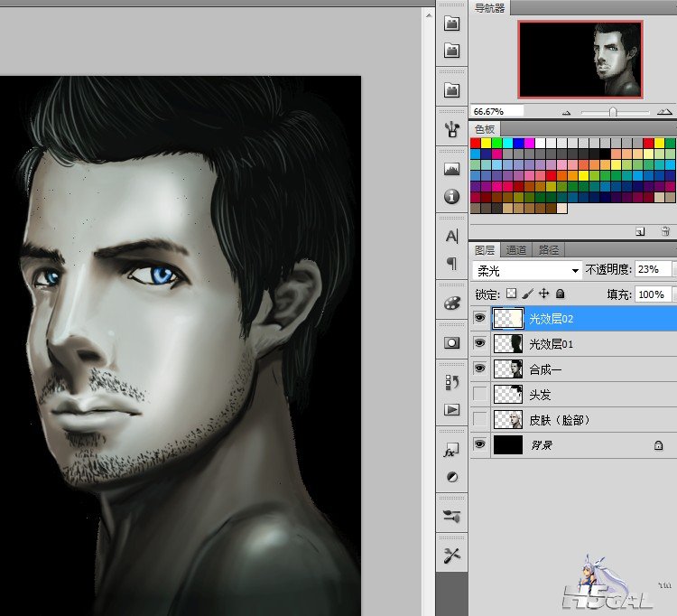The width and height of the screenshot is (677, 616).
Task: Open the Brushes panel (cup with brushes icon)
Action: pos(451,128)
